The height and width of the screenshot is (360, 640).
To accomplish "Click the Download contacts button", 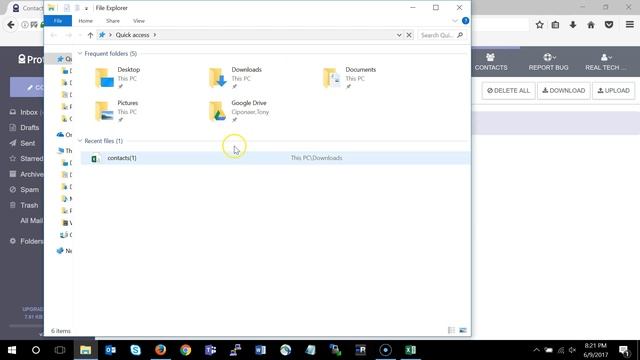I will (563, 91).
